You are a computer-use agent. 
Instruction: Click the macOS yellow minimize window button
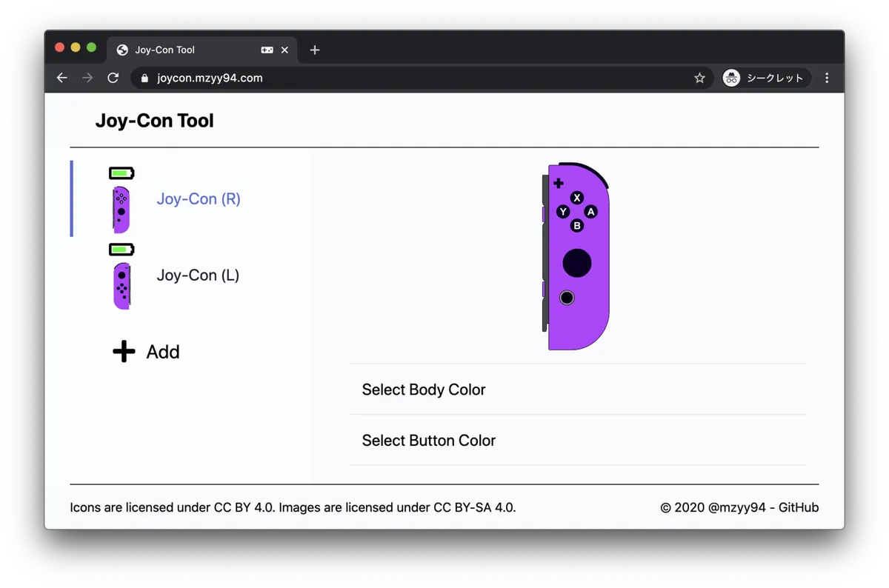pos(76,47)
